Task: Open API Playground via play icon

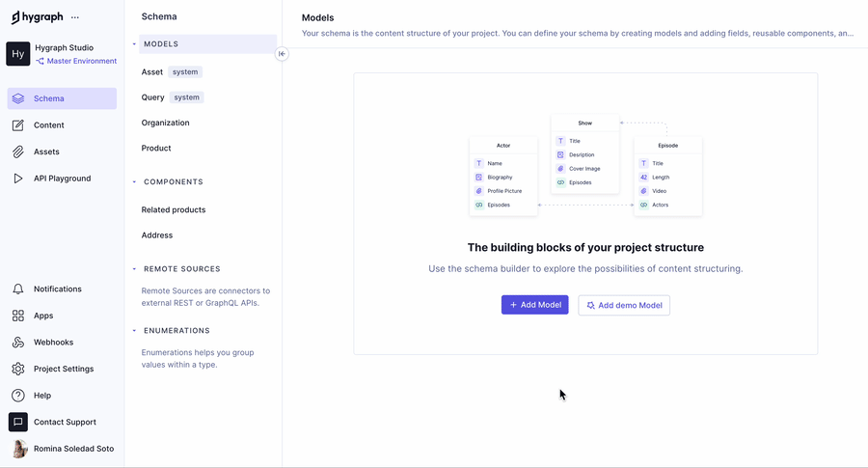Action: (18, 179)
